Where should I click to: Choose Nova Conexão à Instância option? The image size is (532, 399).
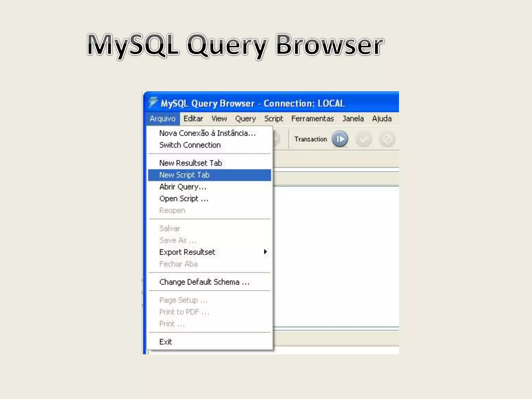click(x=207, y=133)
